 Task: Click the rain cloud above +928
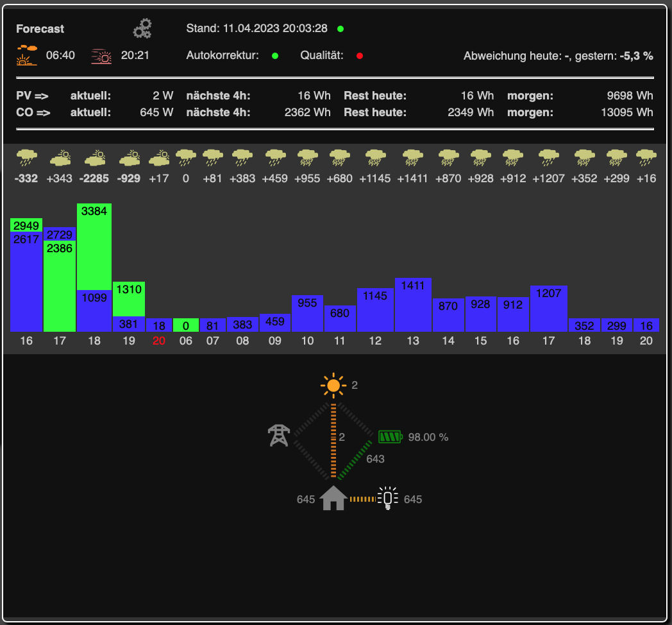[x=481, y=158]
